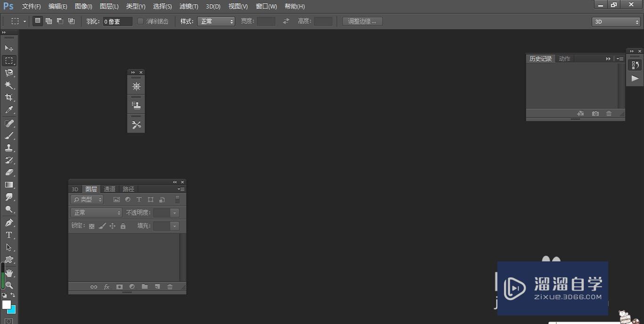Image resolution: width=644 pixels, height=324 pixels.
Task: Click the foreground color swatch
Action: coord(6,305)
